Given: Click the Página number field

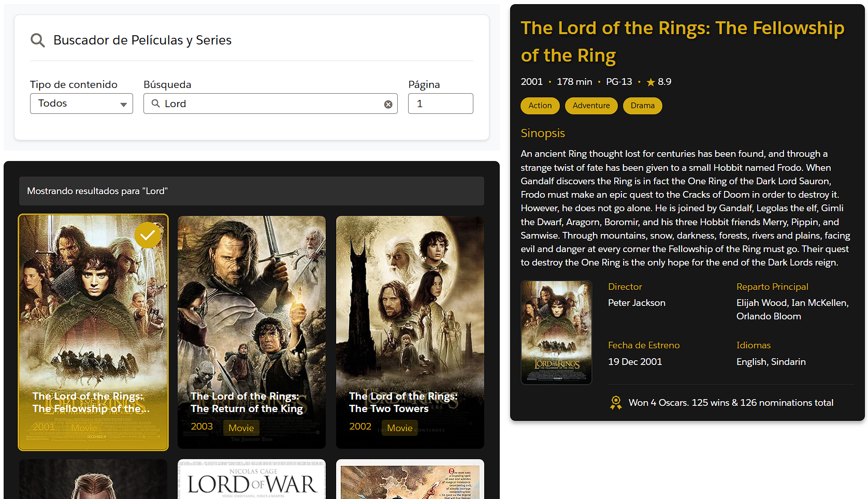Looking at the screenshot, I should [x=440, y=104].
